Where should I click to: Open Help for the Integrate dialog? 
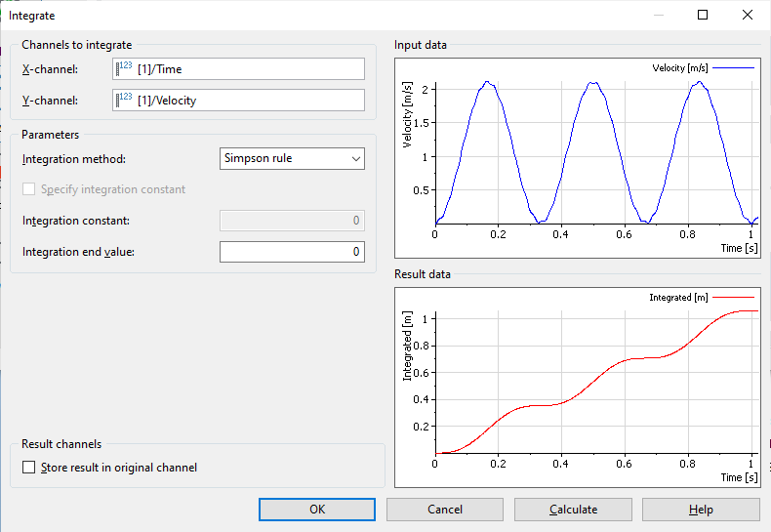[701, 510]
